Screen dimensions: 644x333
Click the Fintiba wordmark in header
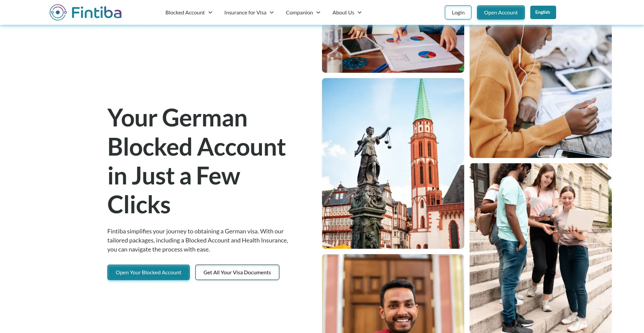point(97,13)
